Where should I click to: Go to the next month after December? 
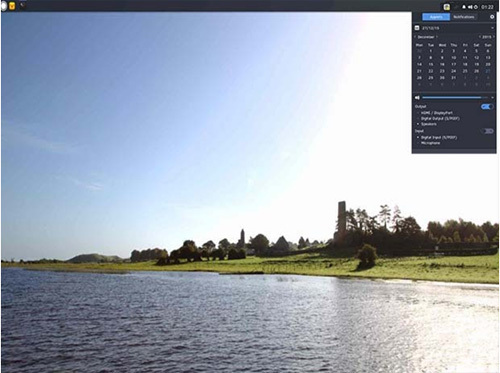coord(437,37)
